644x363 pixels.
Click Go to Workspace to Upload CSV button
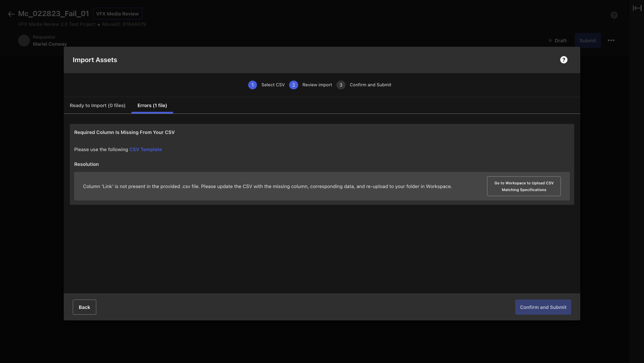coord(524,186)
